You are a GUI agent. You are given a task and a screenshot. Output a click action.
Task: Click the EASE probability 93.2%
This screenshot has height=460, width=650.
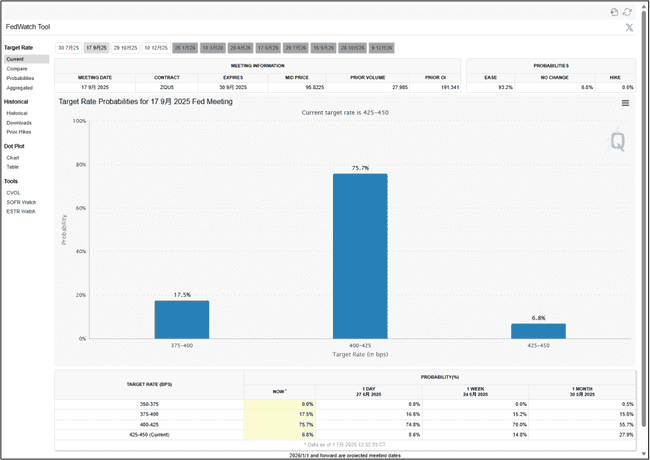coord(505,87)
